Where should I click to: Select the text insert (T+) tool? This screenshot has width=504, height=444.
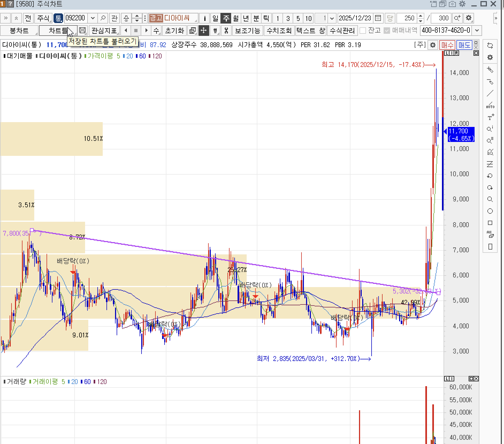point(490,117)
